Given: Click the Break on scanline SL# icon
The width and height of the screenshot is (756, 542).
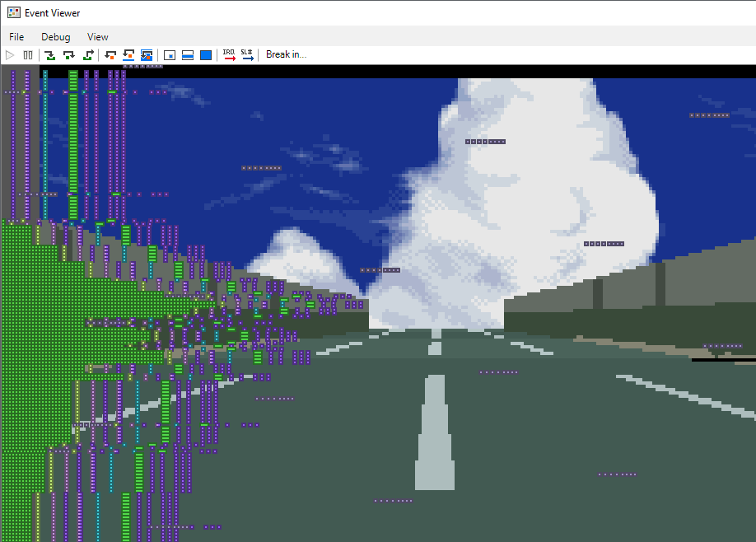Looking at the screenshot, I should tap(247, 55).
